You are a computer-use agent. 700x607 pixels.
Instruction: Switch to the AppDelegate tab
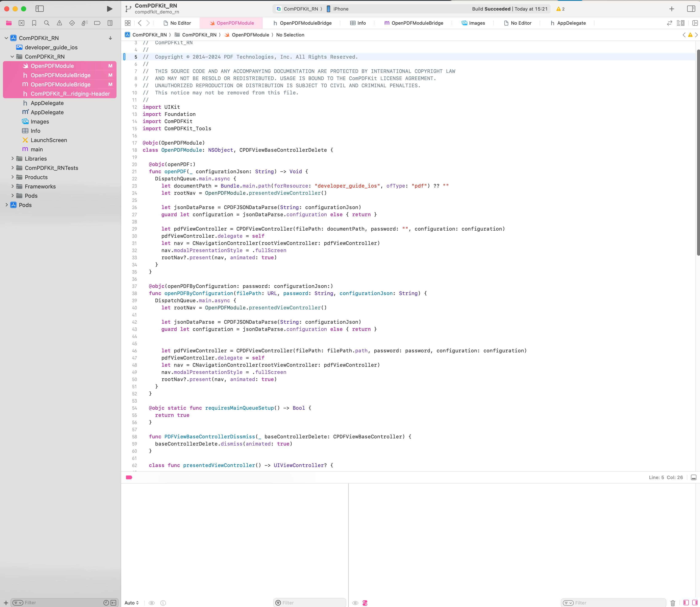point(568,23)
